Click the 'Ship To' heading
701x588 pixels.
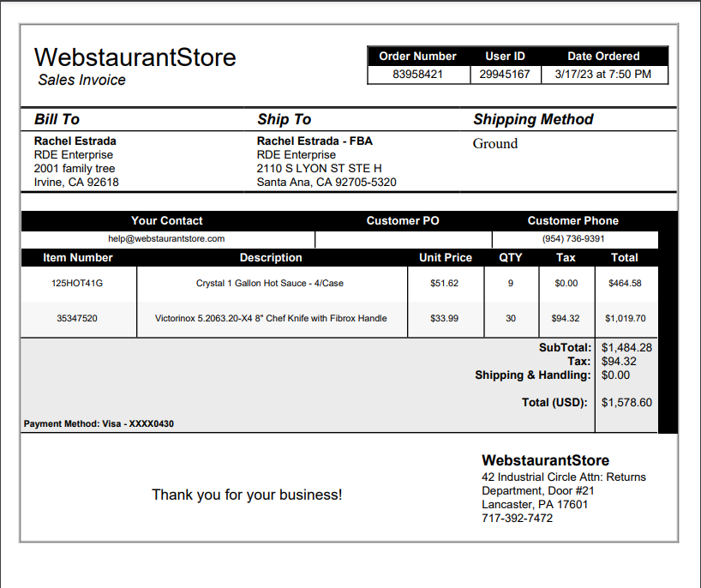[x=284, y=119]
